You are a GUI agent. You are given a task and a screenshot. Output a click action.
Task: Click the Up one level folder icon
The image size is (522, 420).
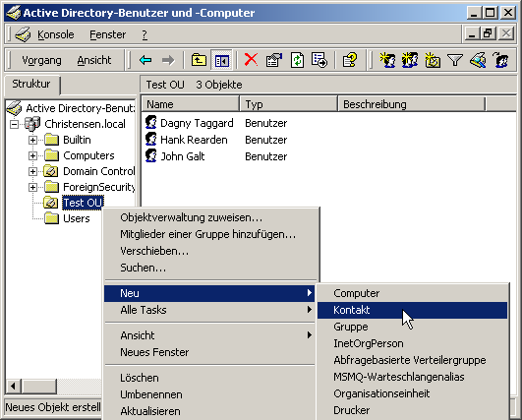point(199,60)
